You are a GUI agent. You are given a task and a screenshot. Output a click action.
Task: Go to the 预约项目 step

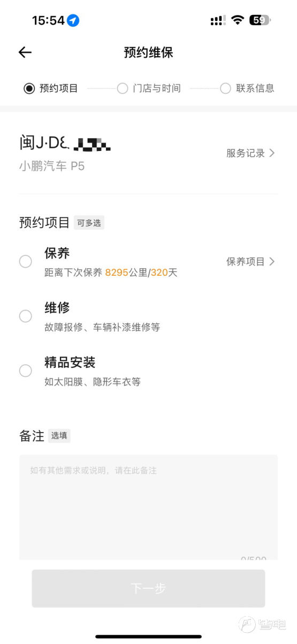(x=51, y=88)
